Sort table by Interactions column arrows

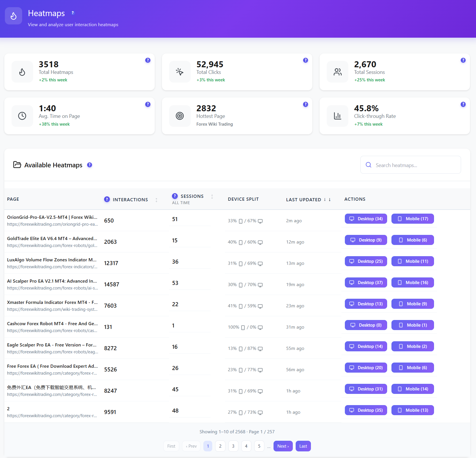(156, 200)
